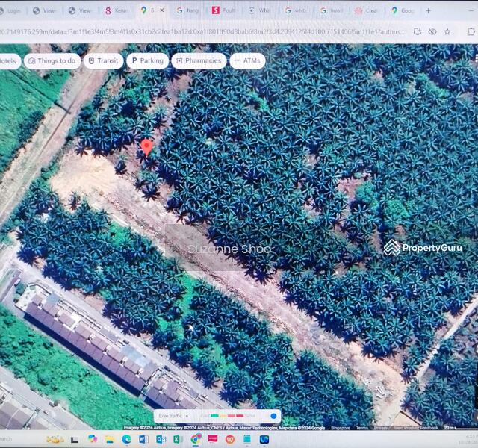Bookmark this page with star icon
Image resolution: width=478 pixels, height=448 pixels.
click(447, 32)
